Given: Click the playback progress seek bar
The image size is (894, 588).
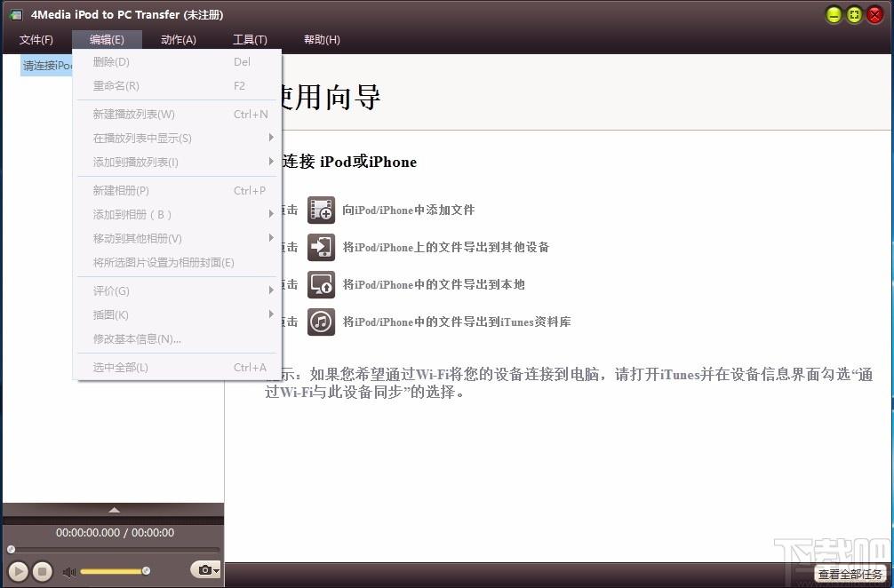Looking at the screenshot, I should coord(114,549).
